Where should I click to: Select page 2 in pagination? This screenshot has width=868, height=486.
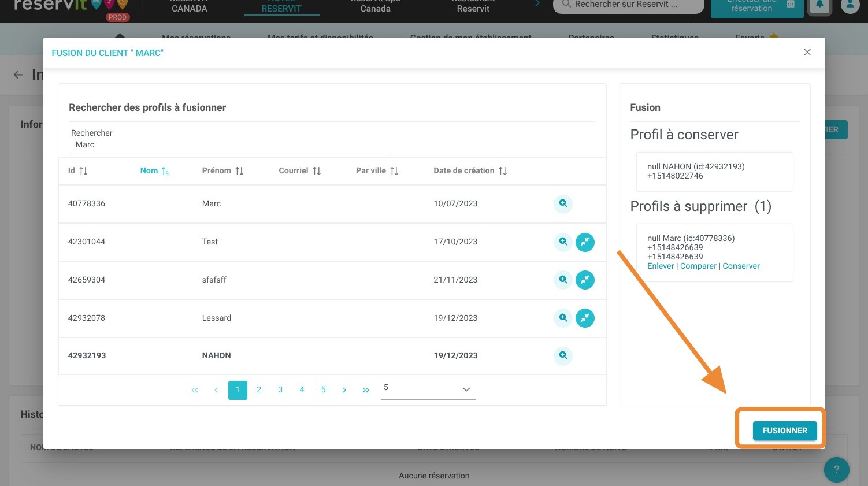259,390
